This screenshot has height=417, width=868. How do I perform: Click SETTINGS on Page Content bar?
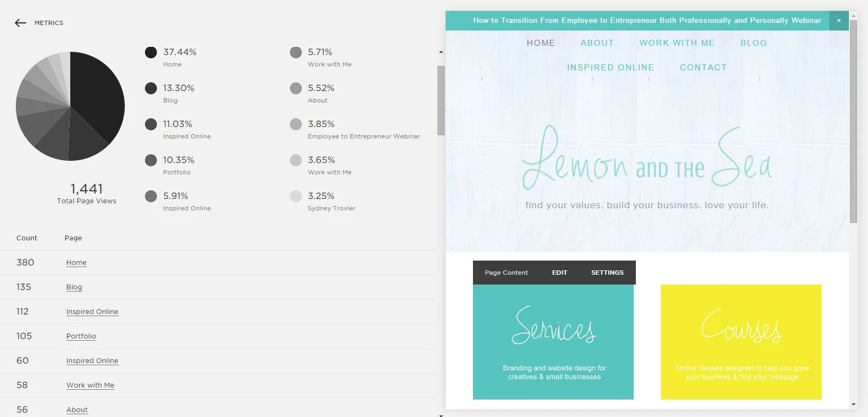click(607, 273)
